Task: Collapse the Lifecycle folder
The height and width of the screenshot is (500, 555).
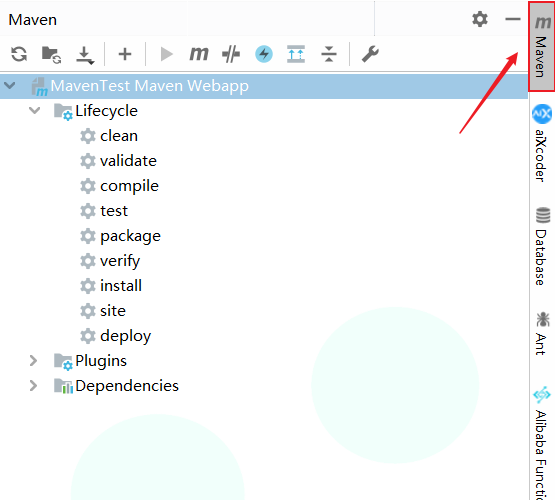Action: coord(35,110)
